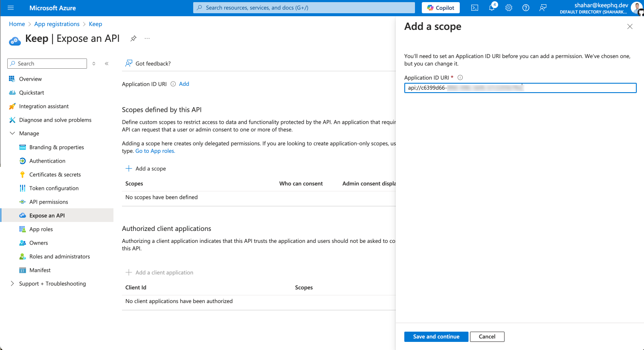Viewport: 644px width, 350px height.
Task: Click Save and continue button
Action: [436, 337]
